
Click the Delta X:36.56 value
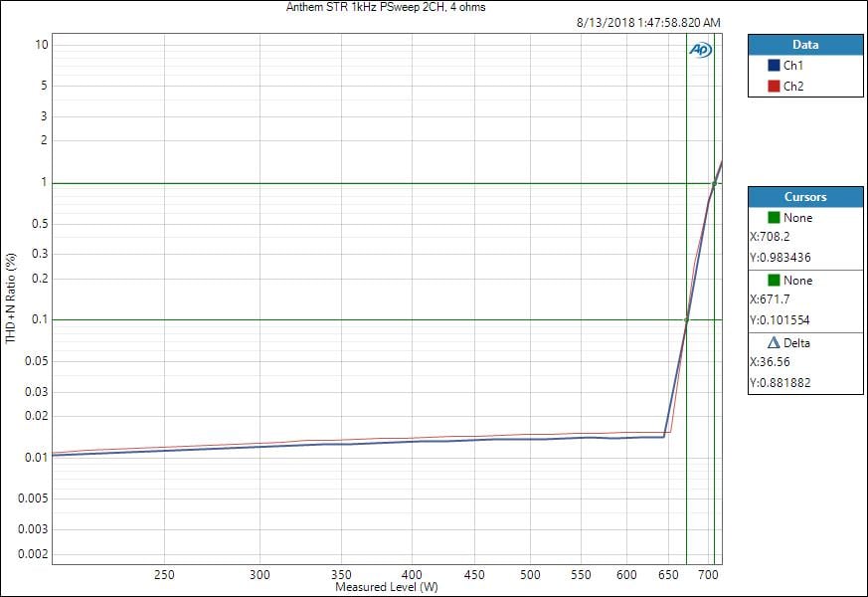[770, 362]
